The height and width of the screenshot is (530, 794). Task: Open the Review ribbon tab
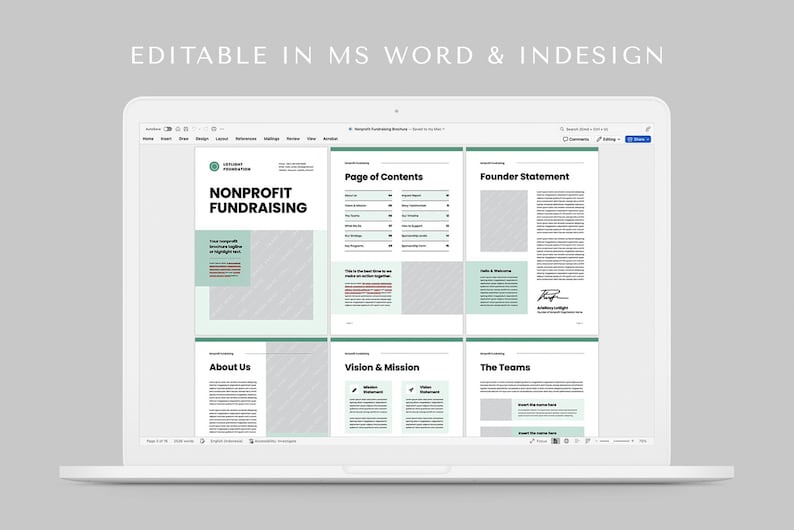coord(293,139)
